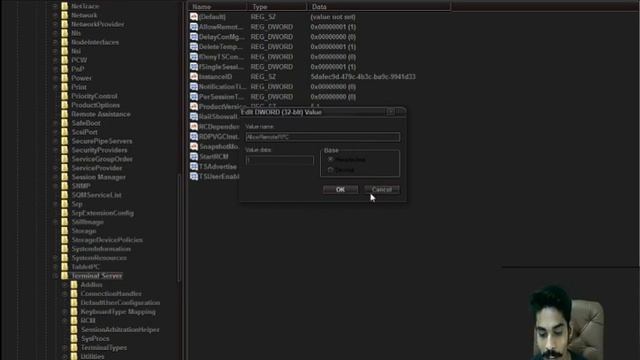
Task: Open the SessionArbitrationHelper subkey
Action: click(120, 329)
